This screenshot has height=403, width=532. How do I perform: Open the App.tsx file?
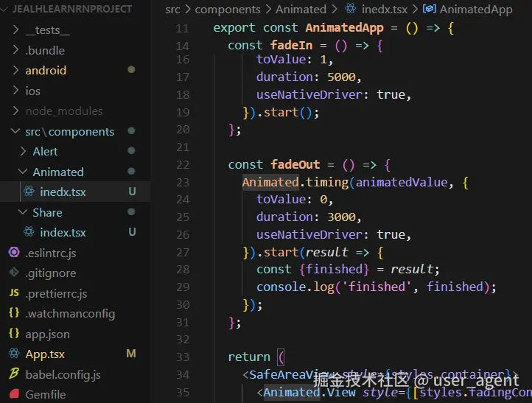[x=45, y=354]
